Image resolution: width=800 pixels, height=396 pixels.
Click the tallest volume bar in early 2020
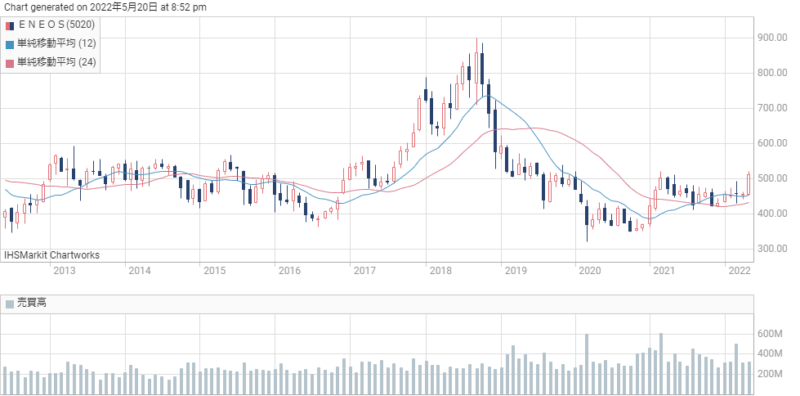click(587, 364)
